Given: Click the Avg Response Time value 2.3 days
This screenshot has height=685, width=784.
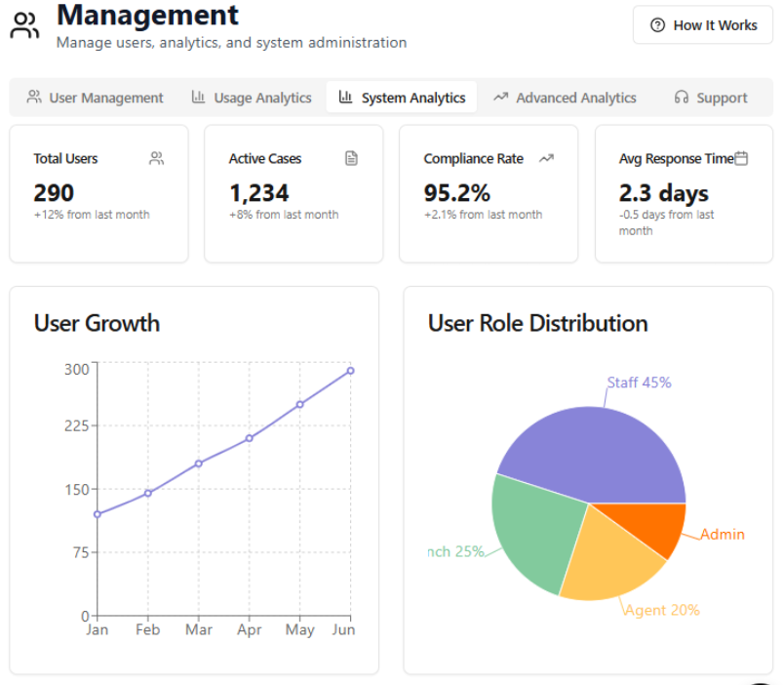Looking at the screenshot, I should (x=663, y=194).
